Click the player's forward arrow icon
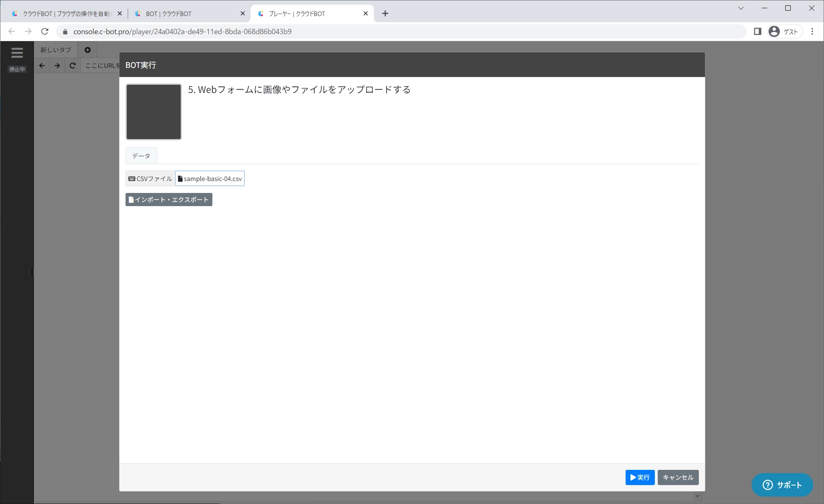This screenshot has width=824, height=504. (x=57, y=65)
